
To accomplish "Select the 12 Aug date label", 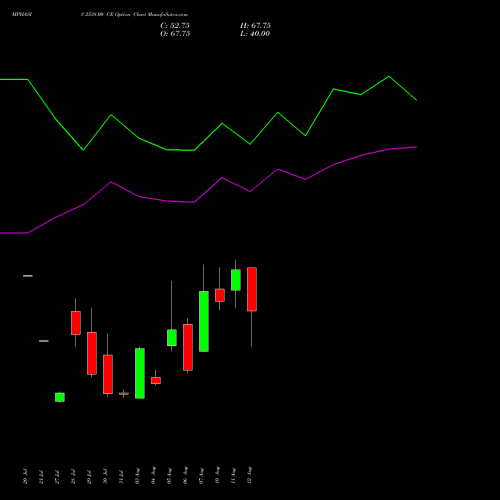I will pos(249,475).
